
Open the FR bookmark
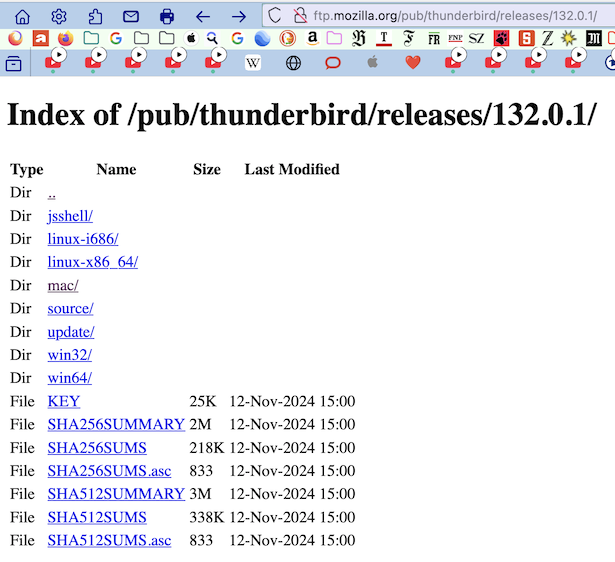pos(434,39)
